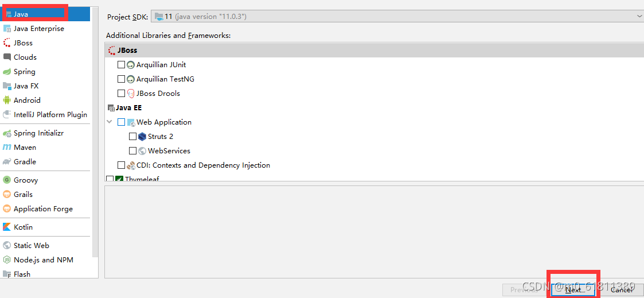Click the JBoss icon in the project type list

click(x=6, y=42)
